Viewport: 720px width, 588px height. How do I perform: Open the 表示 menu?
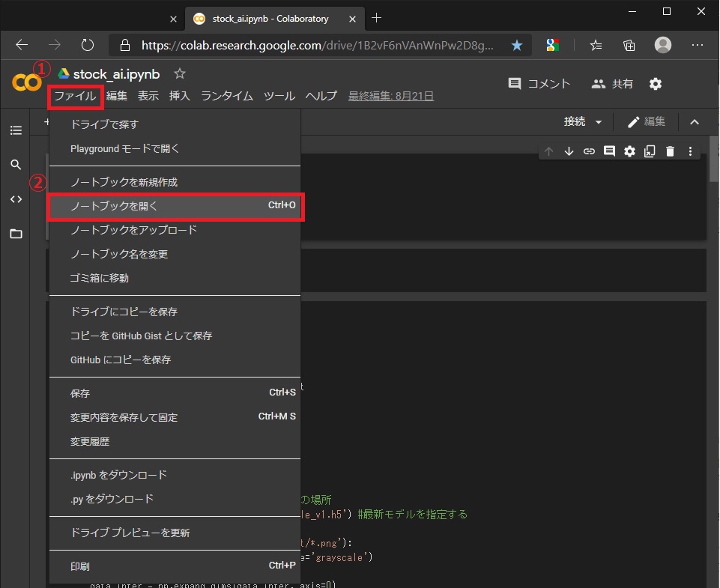[148, 95]
